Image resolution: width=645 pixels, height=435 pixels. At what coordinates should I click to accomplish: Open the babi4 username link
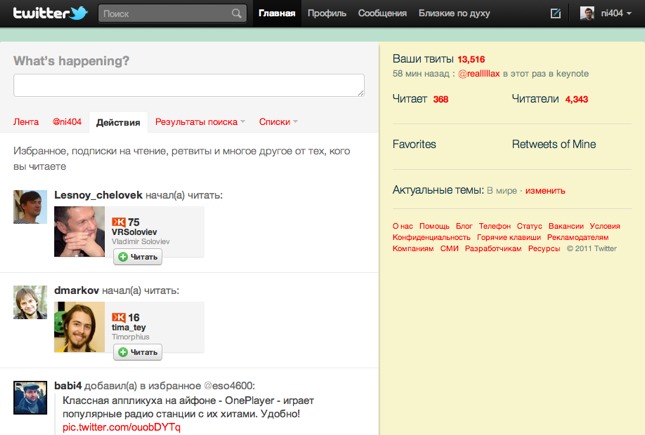[x=68, y=386]
